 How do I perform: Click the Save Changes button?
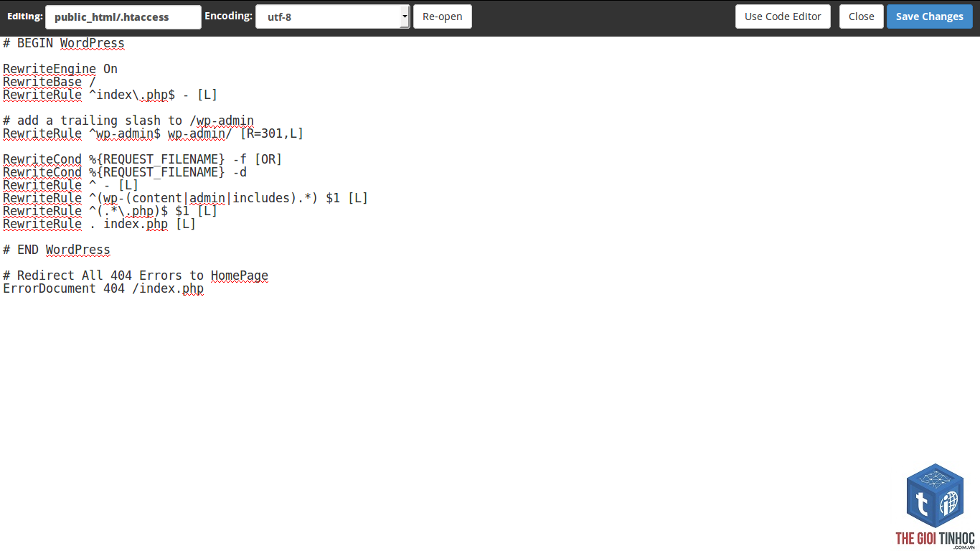point(929,17)
